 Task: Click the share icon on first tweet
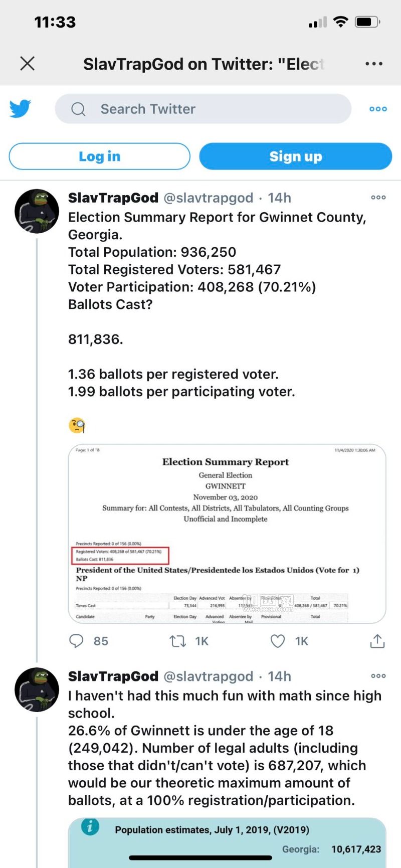(377, 641)
